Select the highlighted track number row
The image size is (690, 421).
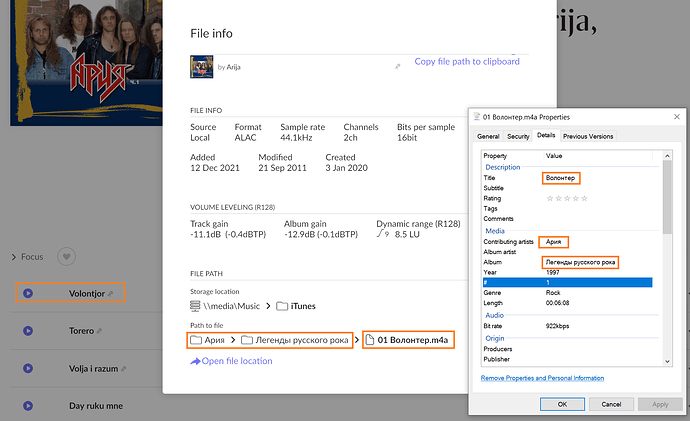(x=567, y=282)
